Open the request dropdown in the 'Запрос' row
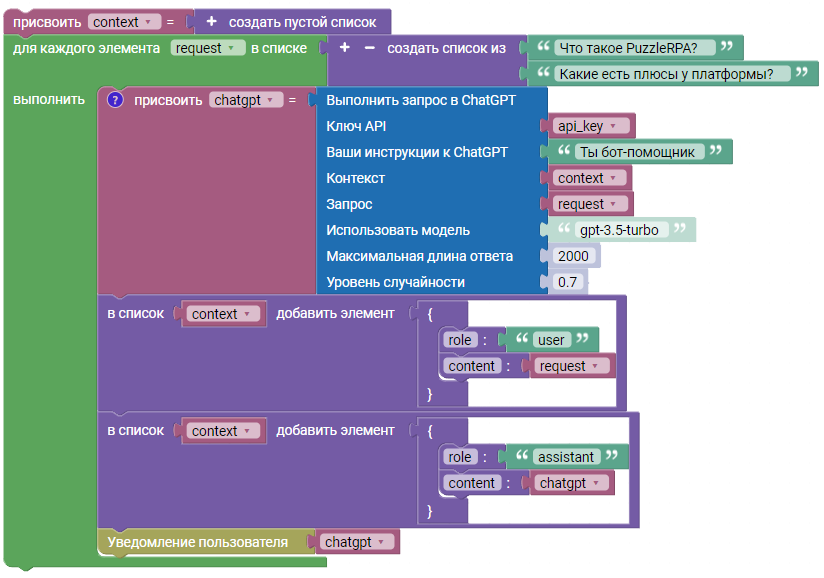This screenshot has height=578, width=824. click(590, 204)
